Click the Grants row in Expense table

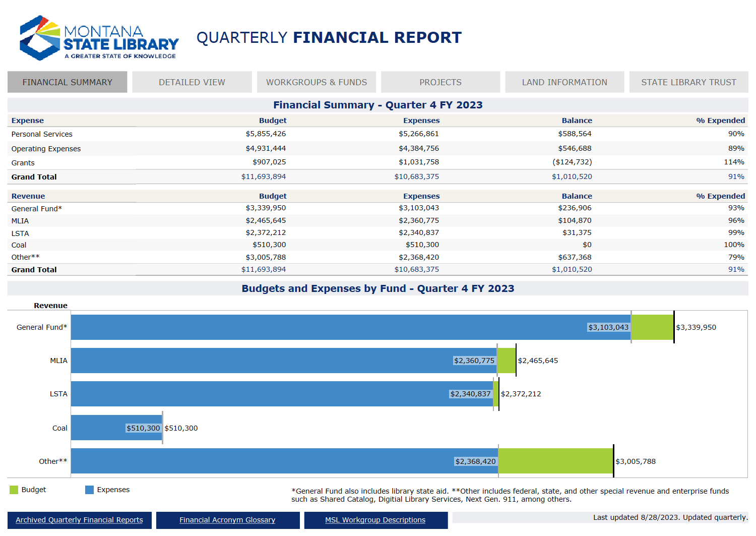[x=23, y=163]
